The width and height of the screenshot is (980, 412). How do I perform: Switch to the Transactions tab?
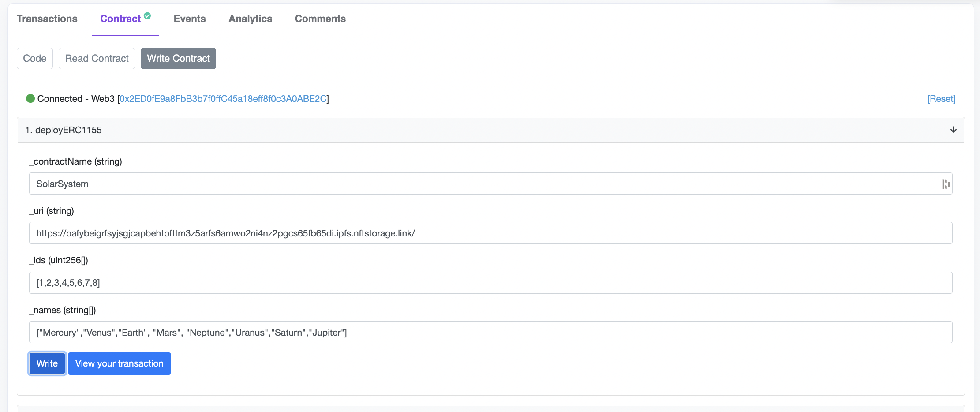coord(47,19)
